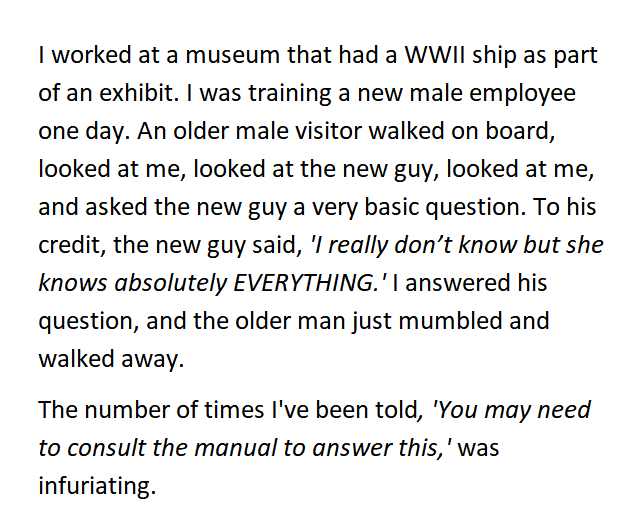
Task: Click the word 'away' in first paragraph
Action: tap(152, 360)
